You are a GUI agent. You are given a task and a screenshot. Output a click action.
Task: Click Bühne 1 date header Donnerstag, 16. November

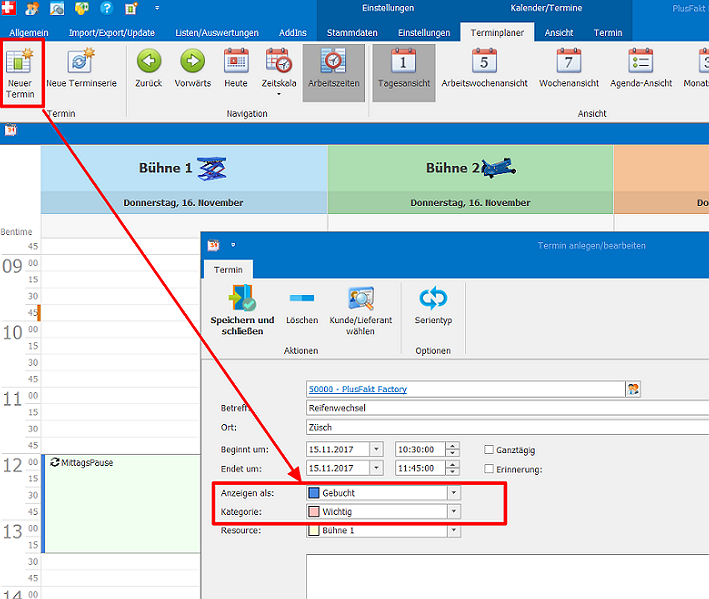coord(184,203)
